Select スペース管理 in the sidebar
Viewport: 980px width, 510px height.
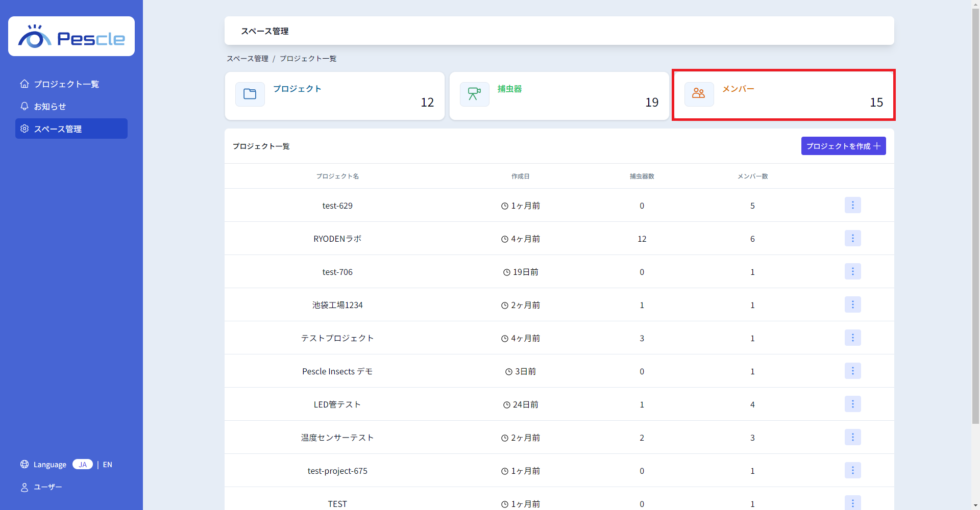click(71, 129)
